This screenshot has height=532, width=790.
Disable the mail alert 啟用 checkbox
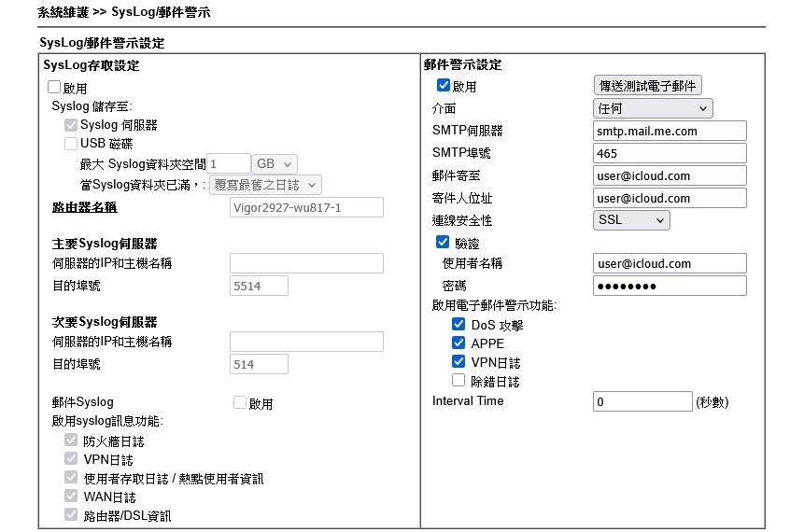click(444, 86)
